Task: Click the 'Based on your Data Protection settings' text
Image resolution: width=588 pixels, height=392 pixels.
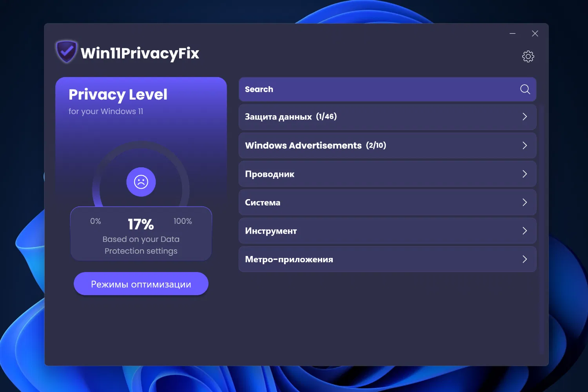Action: coord(141,245)
